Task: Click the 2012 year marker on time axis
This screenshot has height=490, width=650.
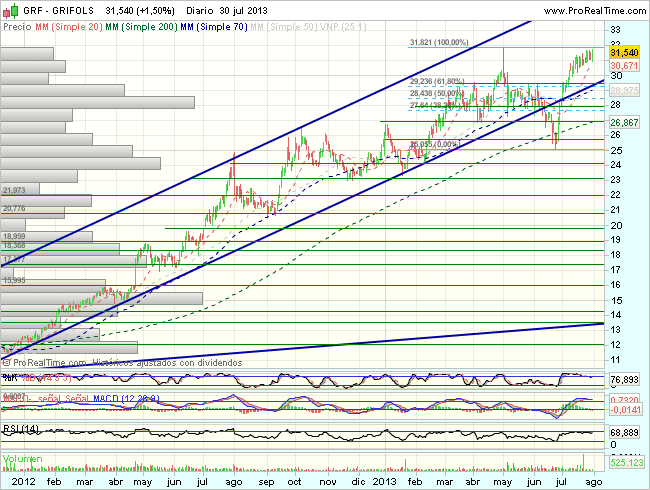Action: [x=18, y=480]
